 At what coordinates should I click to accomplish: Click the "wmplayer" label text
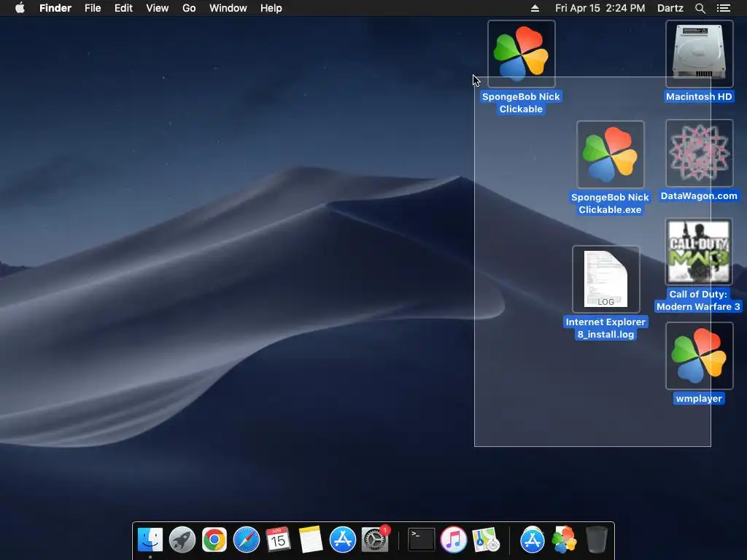point(699,399)
